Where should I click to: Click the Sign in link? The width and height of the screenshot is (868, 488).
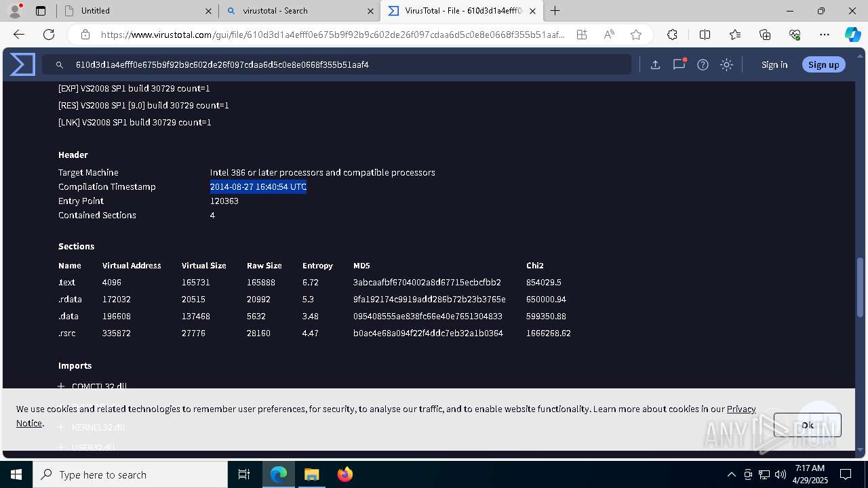pos(774,64)
